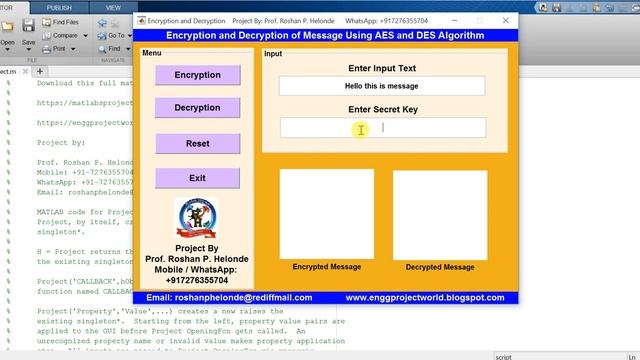Click the forward navigation arrow icon
This screenshot has height=360, width=640.
116,23
